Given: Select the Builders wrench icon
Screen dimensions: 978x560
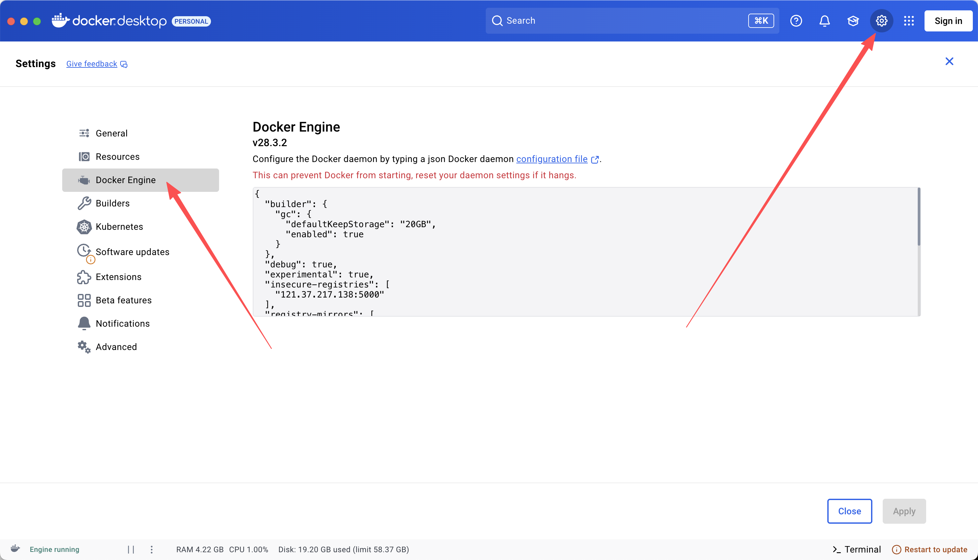Looking at the screenshot, I should pyautogui.click(x=84, y=203).
